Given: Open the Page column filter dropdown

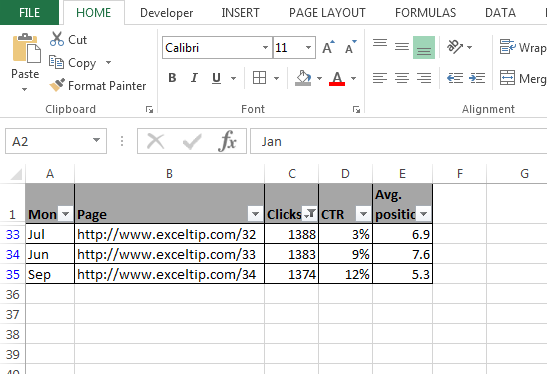Looking at the screenshot, I should (x=255, y=214).
